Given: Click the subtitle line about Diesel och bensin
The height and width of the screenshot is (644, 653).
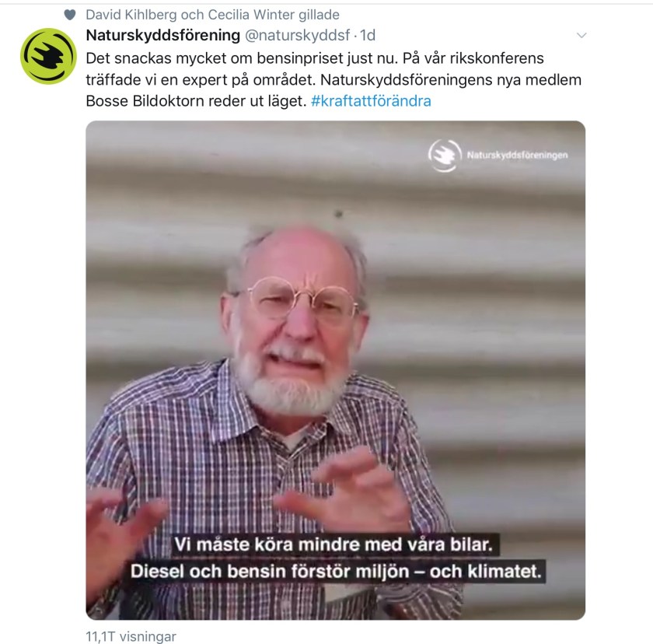Looking at the screenshot, I should click(336, 571).
